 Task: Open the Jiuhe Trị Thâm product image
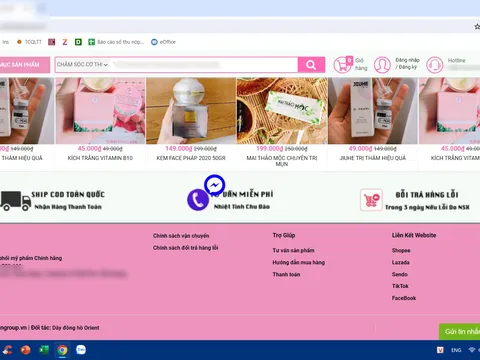point(373,111)
